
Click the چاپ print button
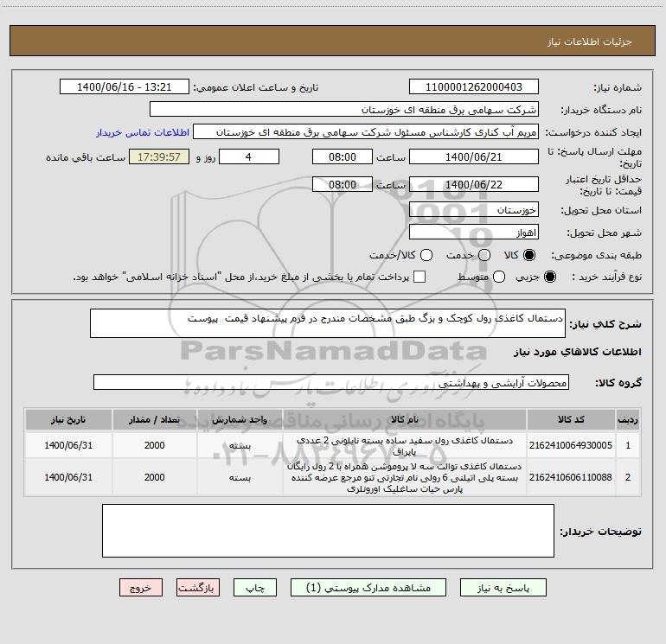point(255,588)
